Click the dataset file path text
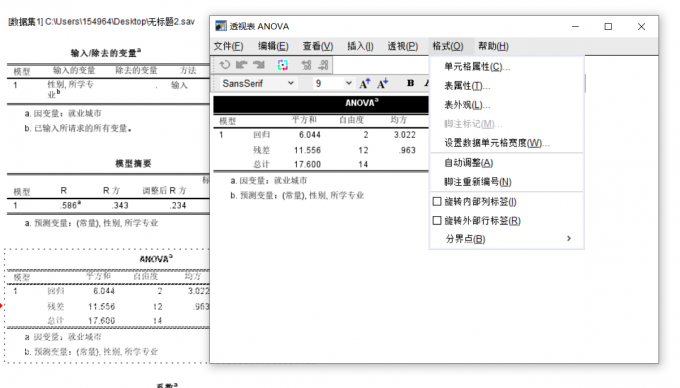Image resolution: width=680 pixels, height=388 pixels. (101, 22)
